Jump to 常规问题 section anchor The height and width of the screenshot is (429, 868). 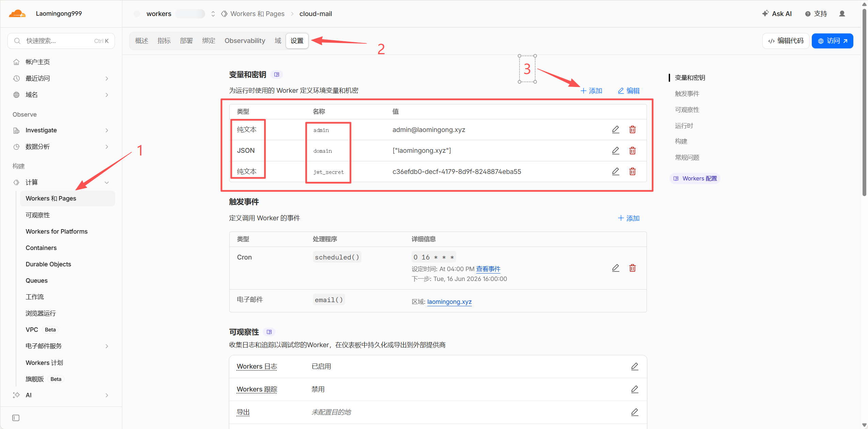pyautogui.click(x=687, y=158)
